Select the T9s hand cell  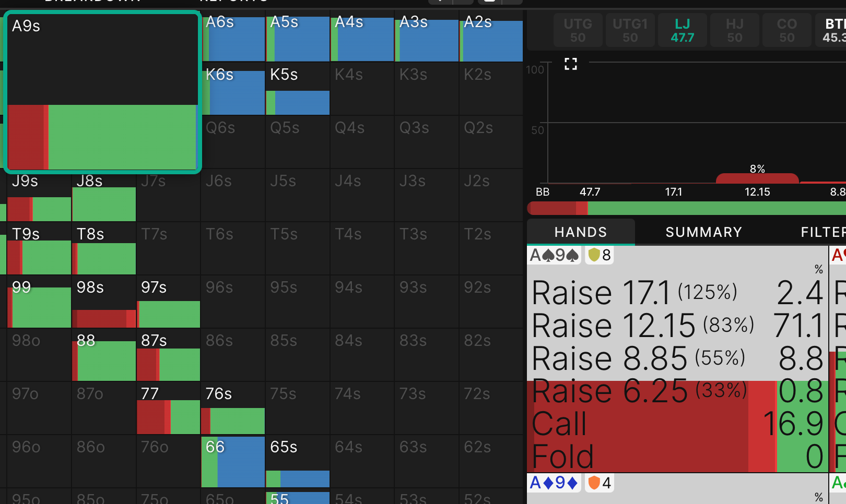tap(39, 249)
